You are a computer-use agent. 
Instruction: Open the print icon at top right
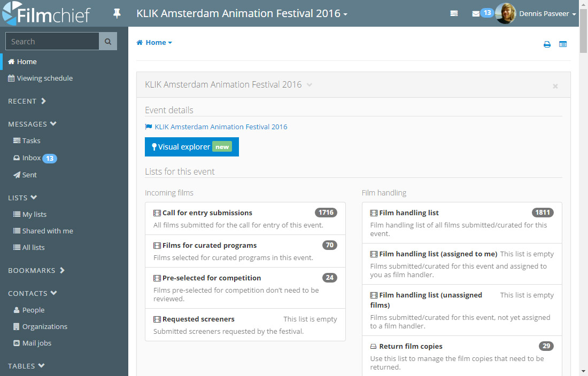click(x=547, y=44)
